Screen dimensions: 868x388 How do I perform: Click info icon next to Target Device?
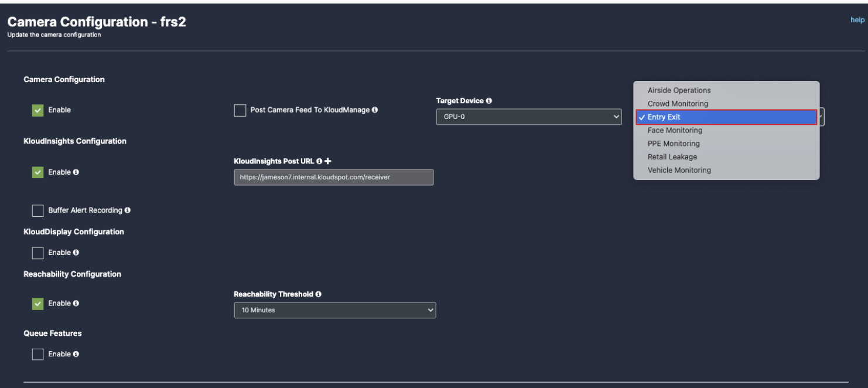point(489,101)
